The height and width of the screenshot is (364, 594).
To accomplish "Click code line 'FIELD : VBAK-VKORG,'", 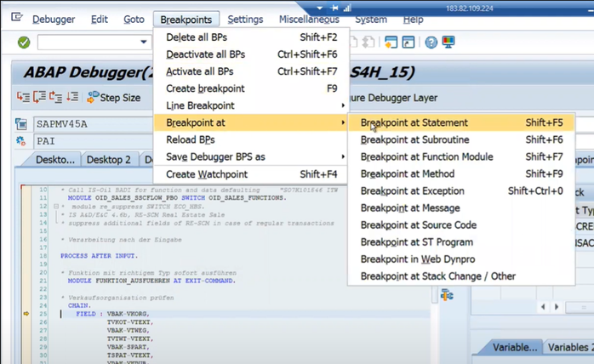I will [x=112, y=314].
